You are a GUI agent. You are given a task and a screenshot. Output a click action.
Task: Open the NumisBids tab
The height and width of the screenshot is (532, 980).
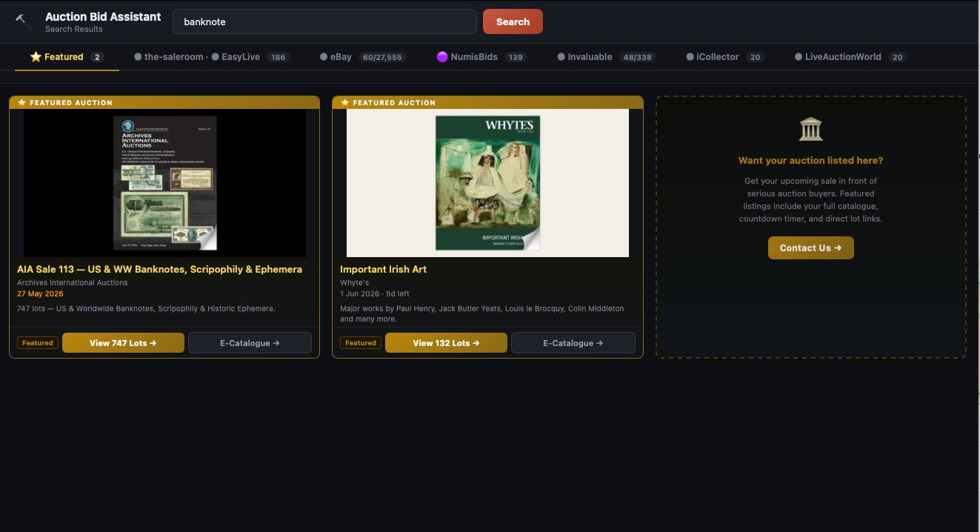(x=481, y=56)
